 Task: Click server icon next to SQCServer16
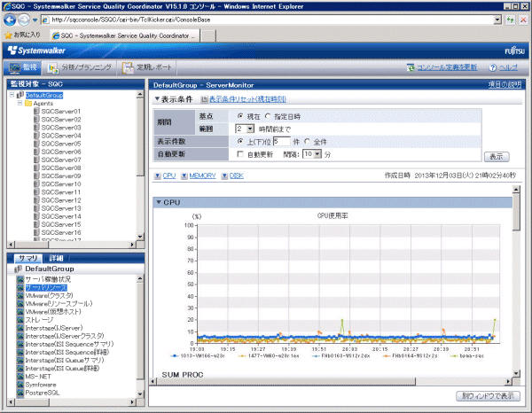36,232
